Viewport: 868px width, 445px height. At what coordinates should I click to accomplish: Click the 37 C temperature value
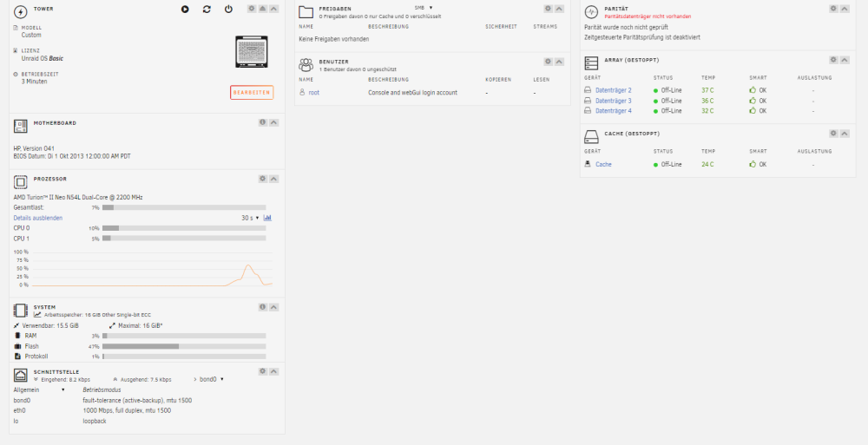point(707,90)
